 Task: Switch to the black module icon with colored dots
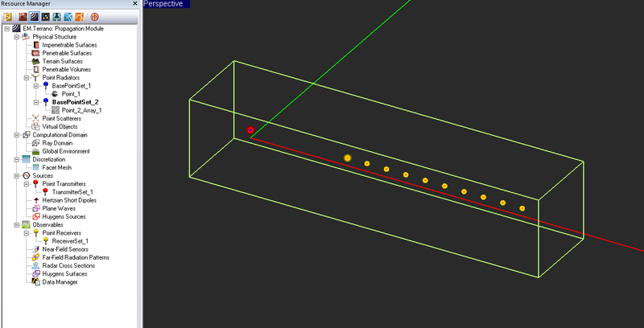46,17
